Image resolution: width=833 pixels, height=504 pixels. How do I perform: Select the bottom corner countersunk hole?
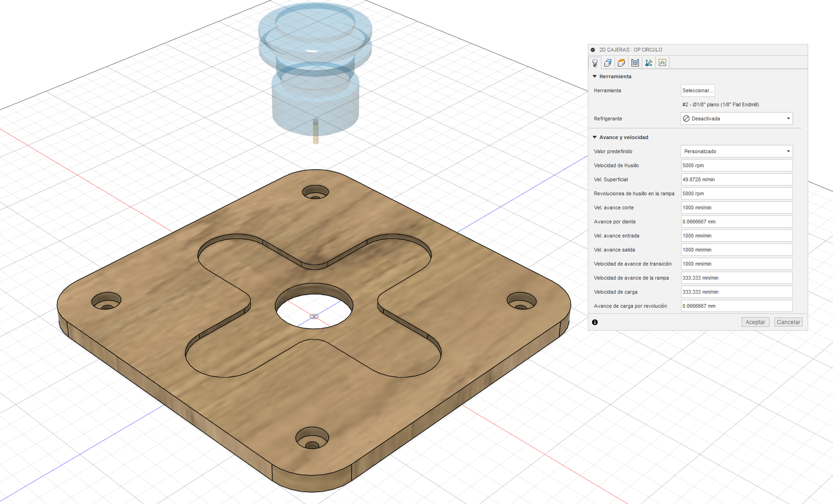click(312, 439)
